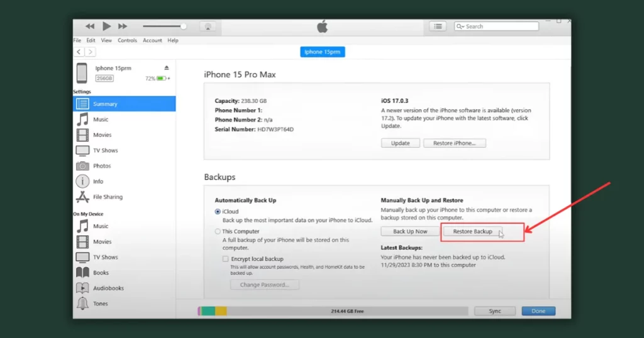Image resolution: width=644 pixels, height=338 pixels.
Task: Adjust the volume slider knob
Action: click(x=183, y=26)
